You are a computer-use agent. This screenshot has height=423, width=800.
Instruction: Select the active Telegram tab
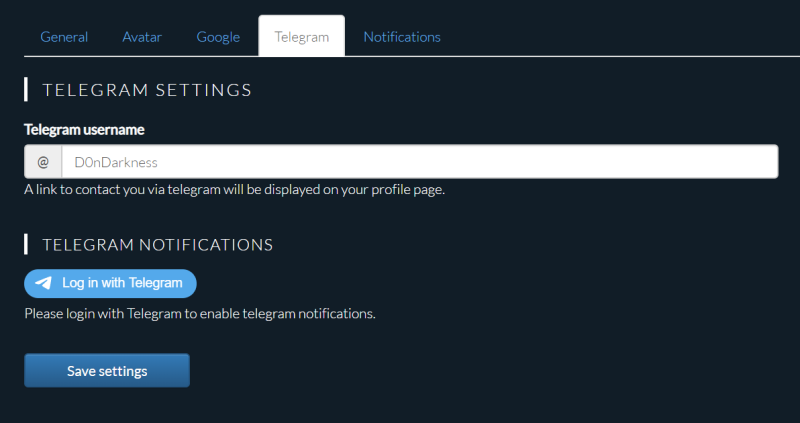coord(302,36)
